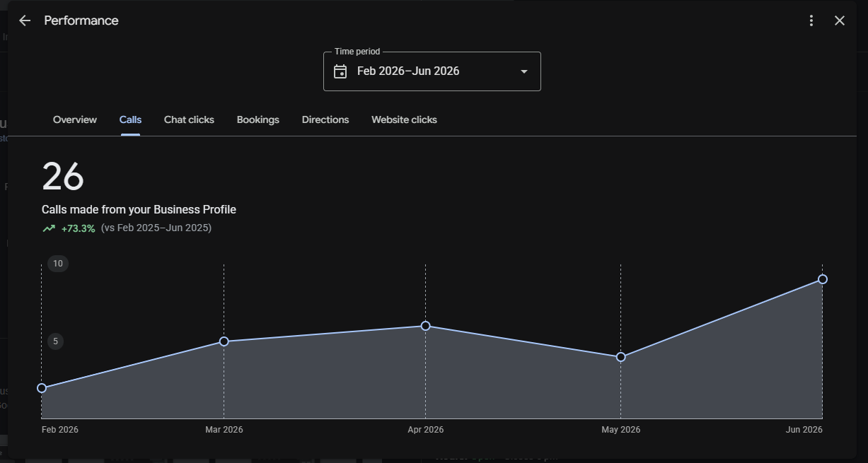This screenshot has width=868, height=463.
Task: Go back using the left arrow icon
Action: click(25, 20)
